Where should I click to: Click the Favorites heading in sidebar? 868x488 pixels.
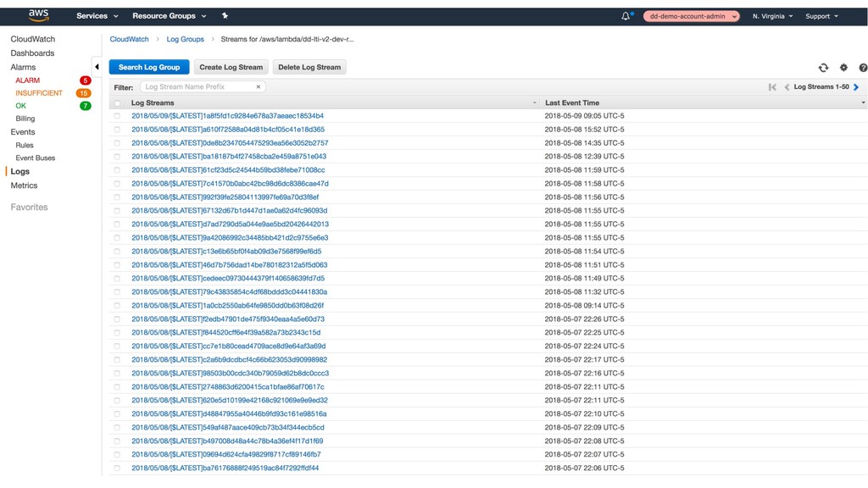(x=29, y=207)
